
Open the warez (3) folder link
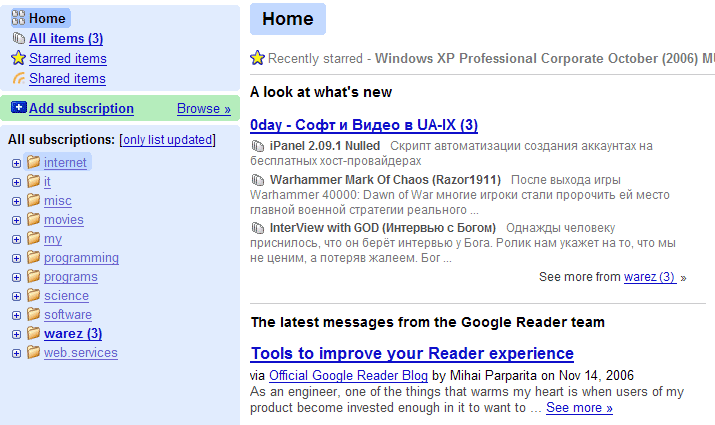73,334
